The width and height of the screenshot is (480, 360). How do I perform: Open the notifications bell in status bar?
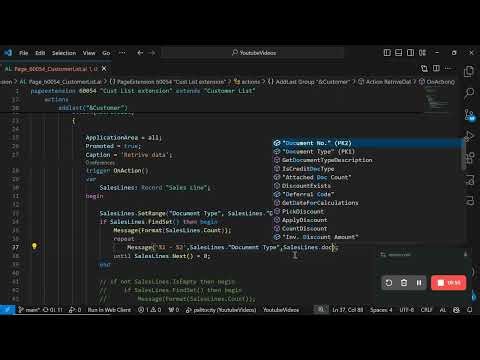[470, 310]
